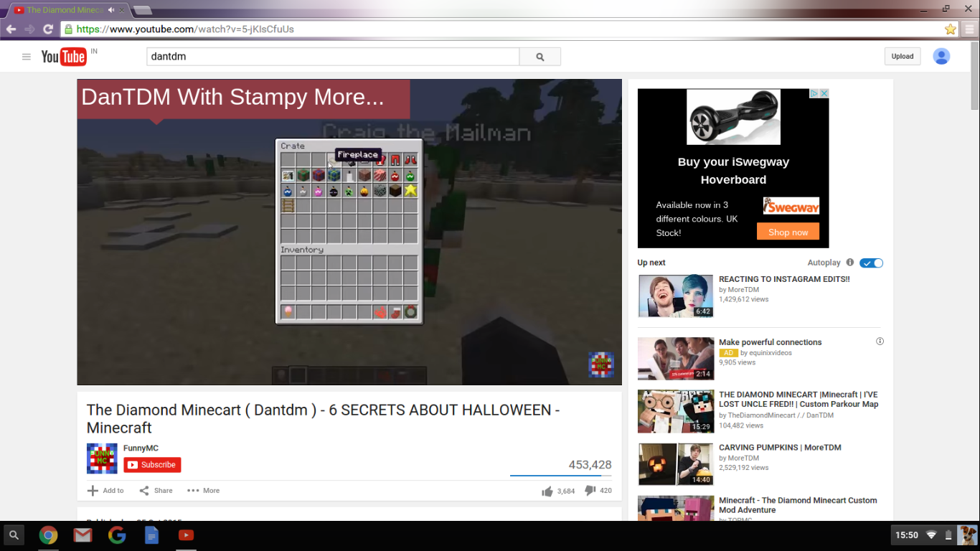Go back with the browser back arrow

pos(11,29)
